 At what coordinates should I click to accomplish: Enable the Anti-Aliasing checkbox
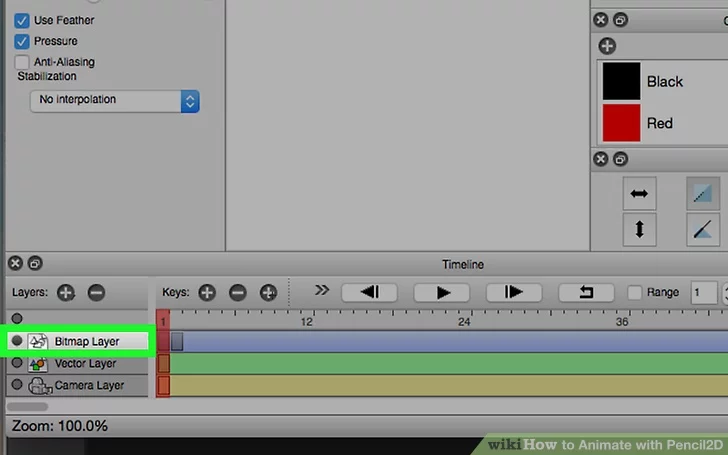(21, 62)
